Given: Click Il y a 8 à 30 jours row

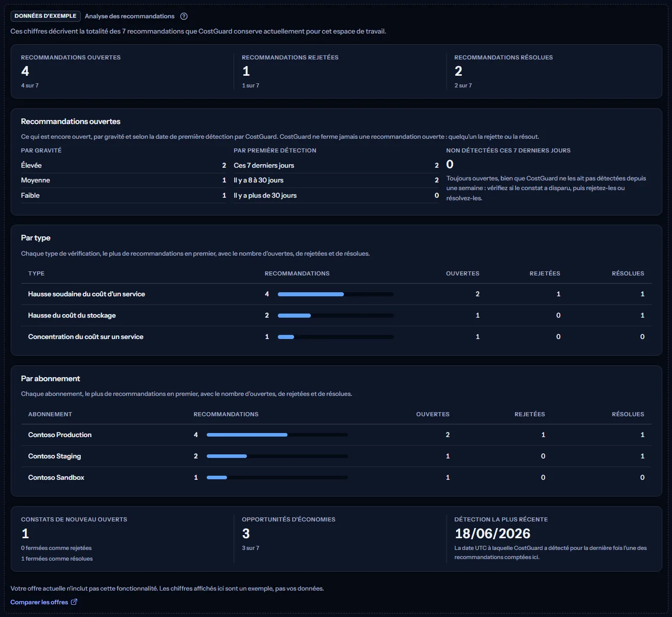Looking at the screenshot, I should (336, 180).
